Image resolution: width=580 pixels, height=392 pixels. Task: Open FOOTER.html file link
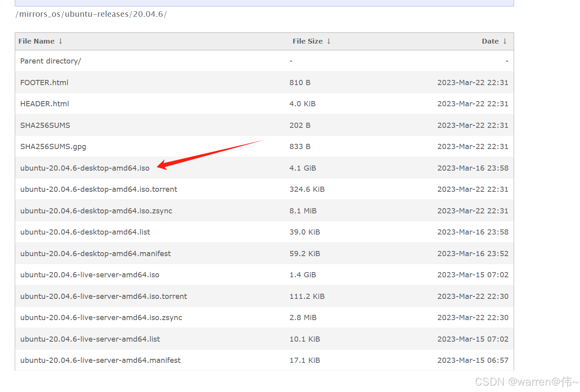coord(44,83)
